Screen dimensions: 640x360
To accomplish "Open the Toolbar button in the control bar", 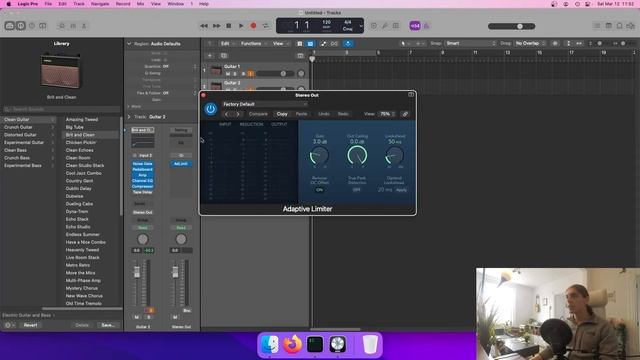I will pyautogui.click(x=42, y=26).
